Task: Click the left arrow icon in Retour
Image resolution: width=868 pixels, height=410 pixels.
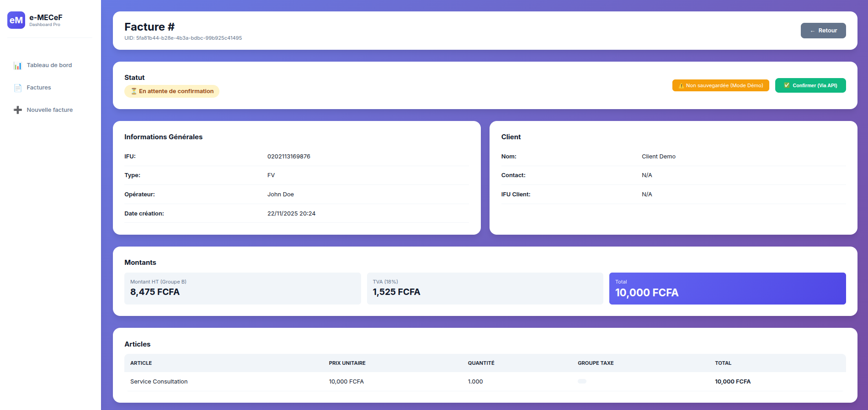Action: click(812, 31)
